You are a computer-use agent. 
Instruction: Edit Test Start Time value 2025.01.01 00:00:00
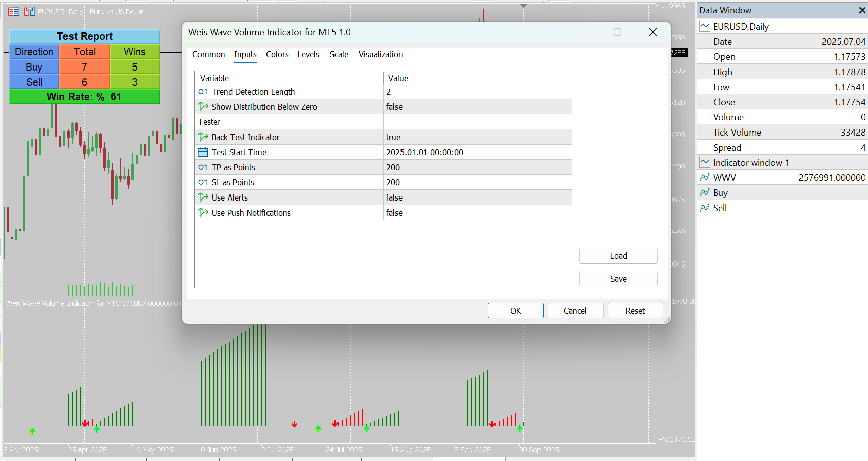click(x=478, y=152)
